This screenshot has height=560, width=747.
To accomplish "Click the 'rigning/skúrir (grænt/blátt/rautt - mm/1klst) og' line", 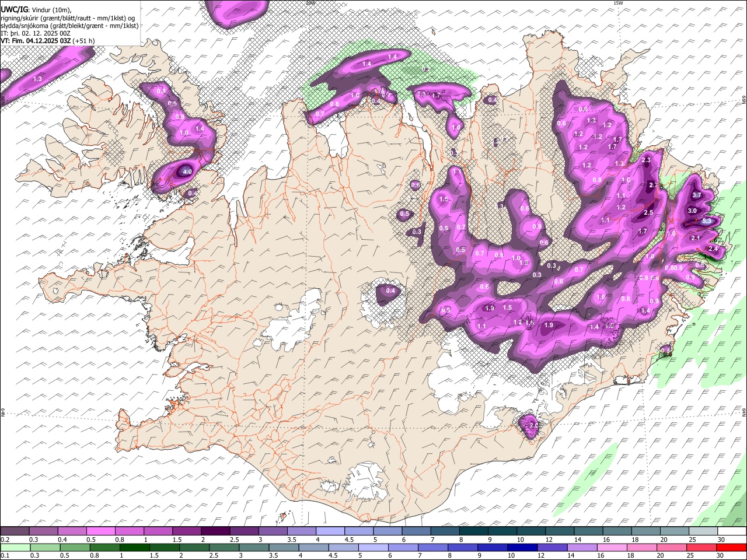I will point(68,17).
